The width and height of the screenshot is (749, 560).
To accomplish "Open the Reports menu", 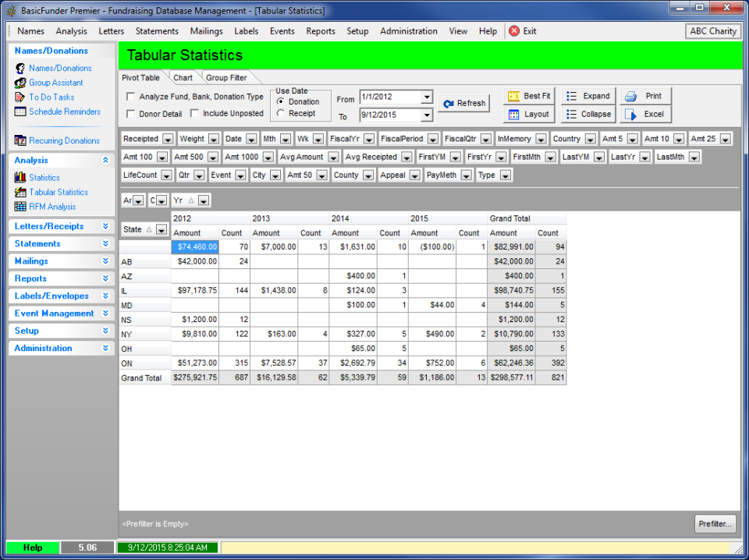I will point(321,31).
